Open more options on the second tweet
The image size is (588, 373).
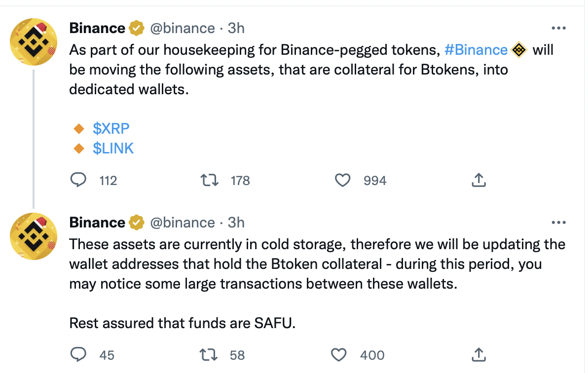point(559,223)
